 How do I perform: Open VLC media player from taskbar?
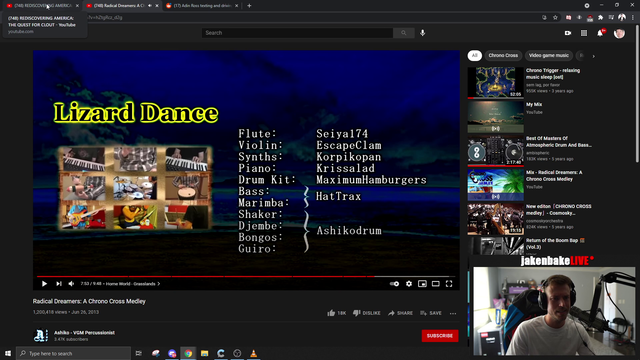(253, 353)
